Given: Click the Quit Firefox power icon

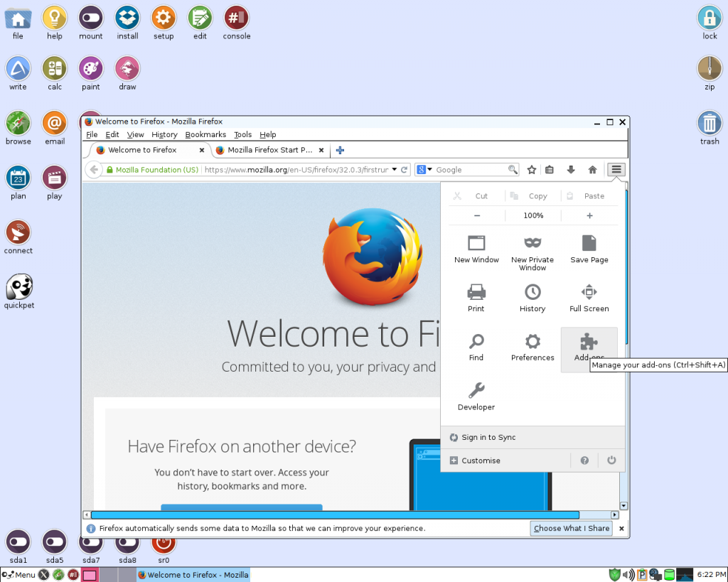Looking at the screenshot, I should (x=611, y=460).
